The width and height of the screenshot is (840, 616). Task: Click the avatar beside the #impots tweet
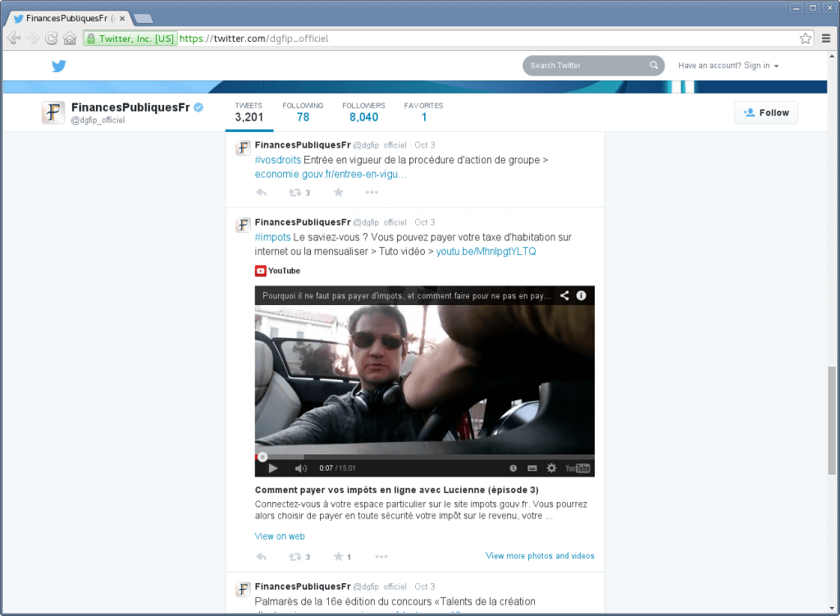tap(243, 225)
